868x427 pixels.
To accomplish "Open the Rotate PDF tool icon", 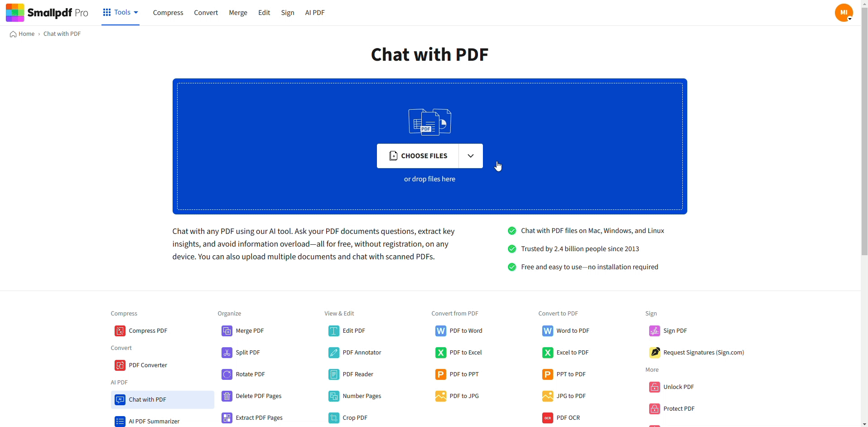I will 227,374.
